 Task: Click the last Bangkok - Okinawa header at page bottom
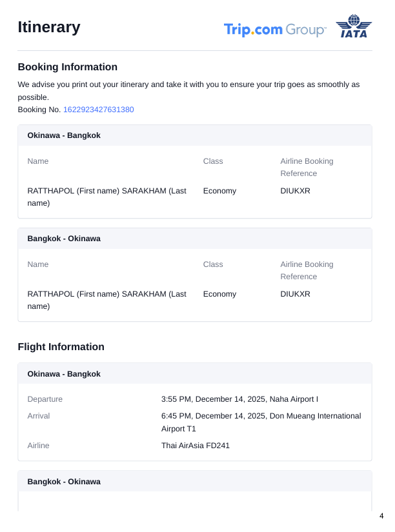(64, 482)
